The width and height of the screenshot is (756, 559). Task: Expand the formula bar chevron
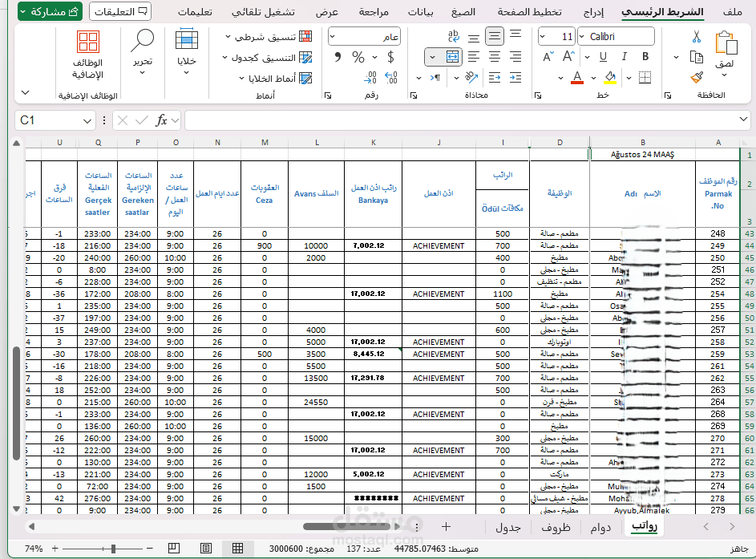743,119
